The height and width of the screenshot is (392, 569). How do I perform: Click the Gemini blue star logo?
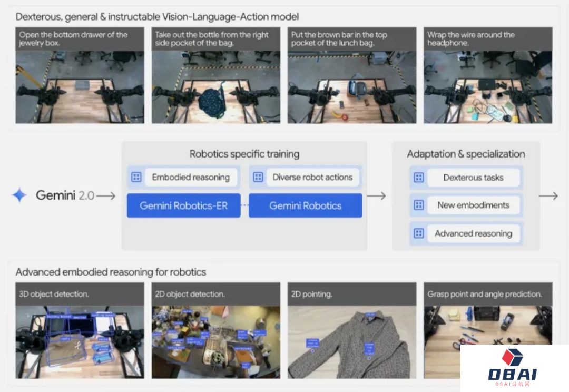point(19,195)
